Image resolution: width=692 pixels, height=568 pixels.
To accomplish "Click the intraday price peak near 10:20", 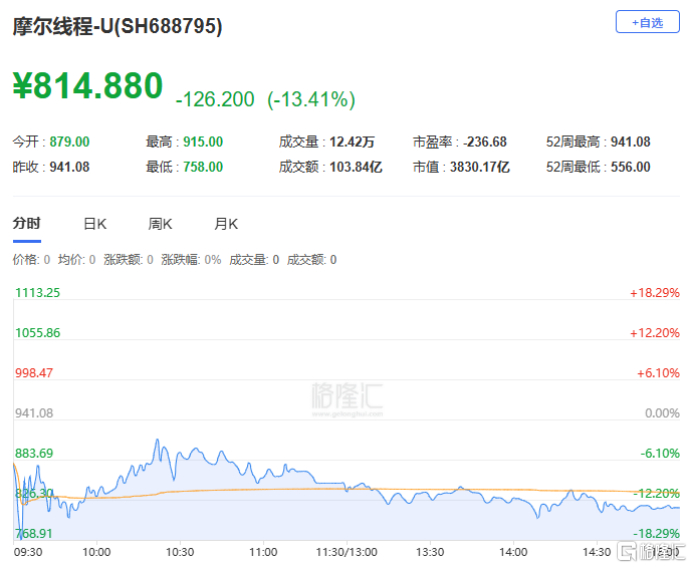I will tap(157, 440).
